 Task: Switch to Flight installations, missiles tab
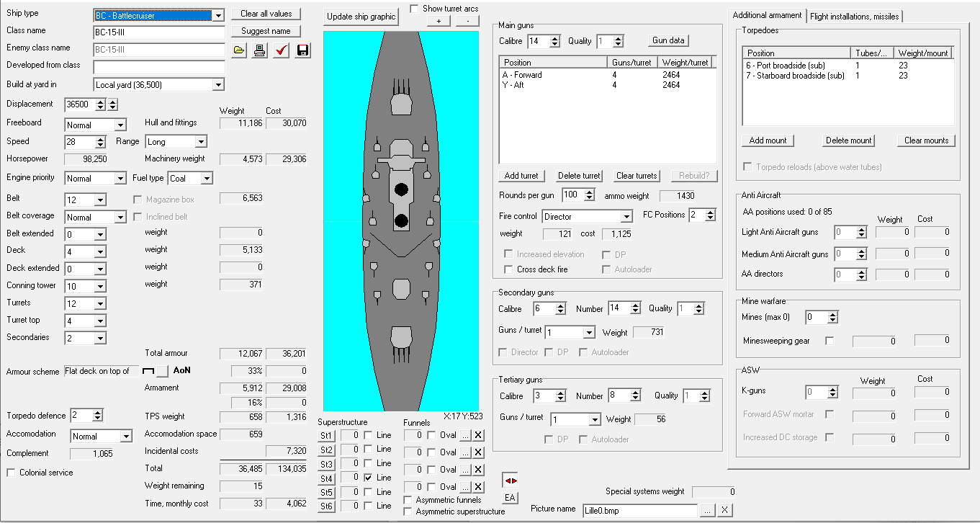pos(854,16)
